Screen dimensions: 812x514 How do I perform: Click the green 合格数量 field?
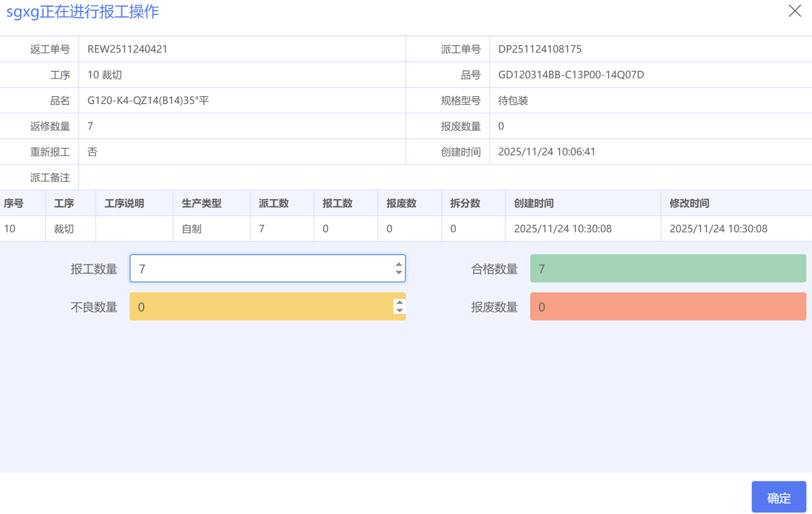pos(667,269)
